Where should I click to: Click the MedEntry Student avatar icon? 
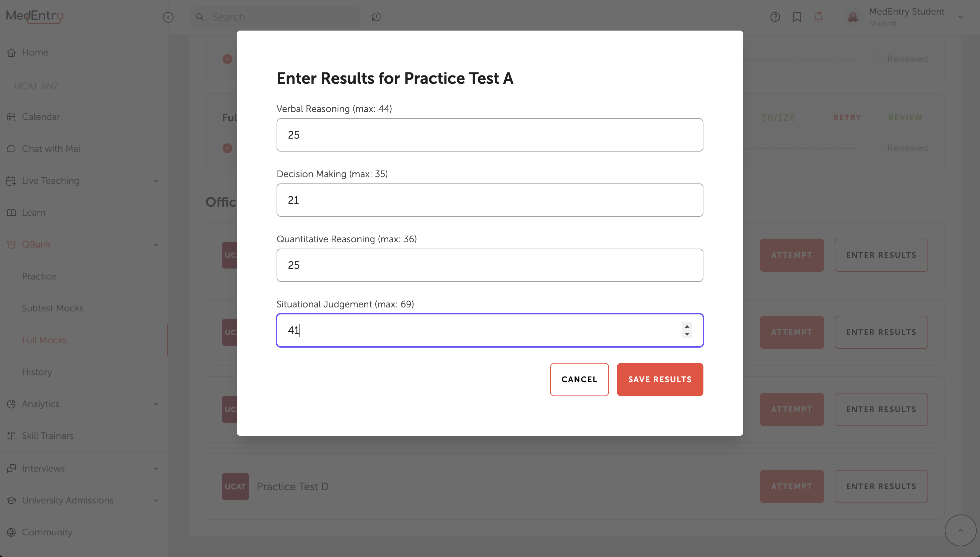point(853,17)
